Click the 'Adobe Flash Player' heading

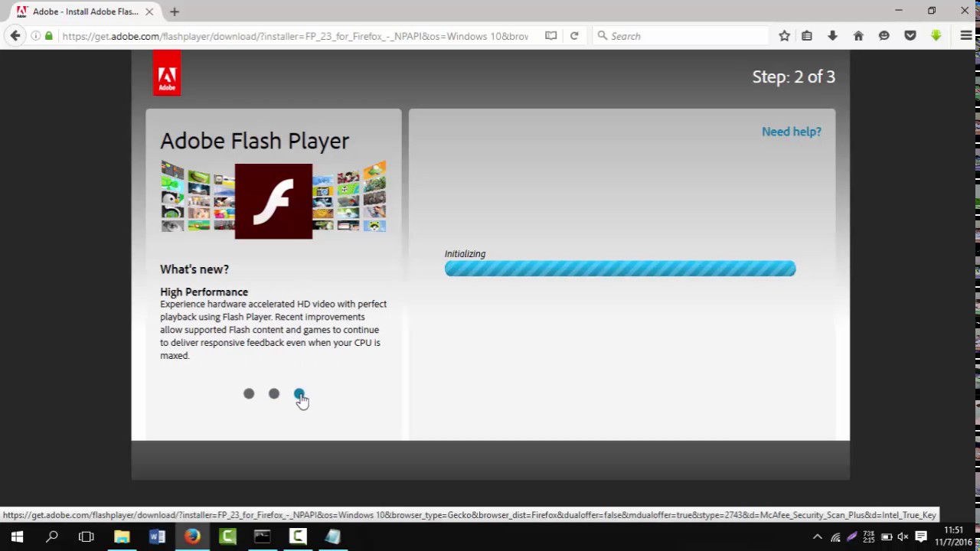click(x=254, y=141)
